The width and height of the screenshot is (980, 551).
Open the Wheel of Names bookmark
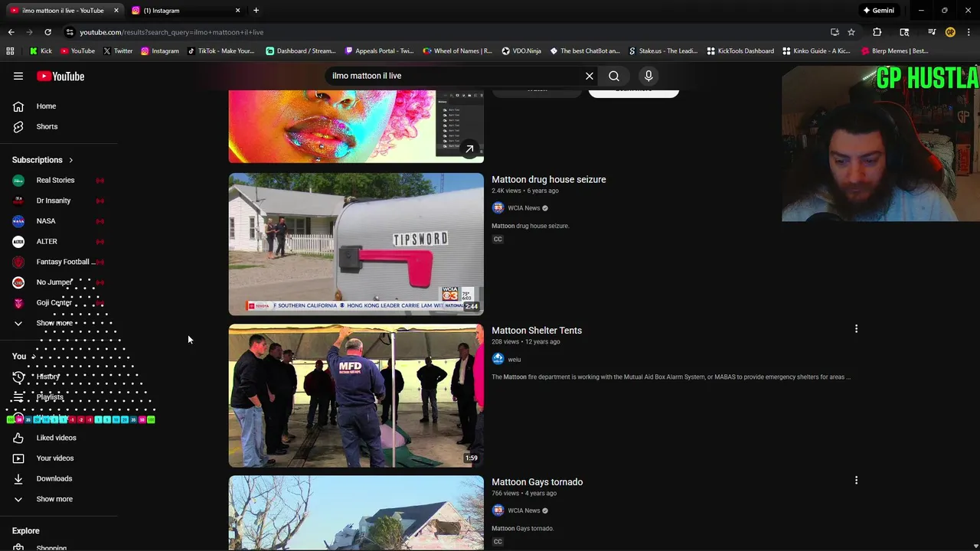point(458,51)
